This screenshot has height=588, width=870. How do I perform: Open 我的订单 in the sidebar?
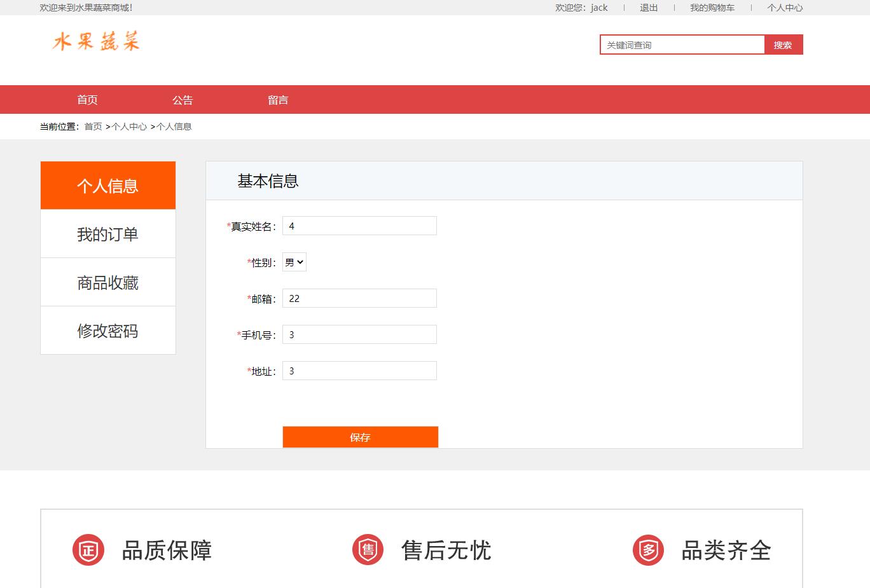click(108, 234)
